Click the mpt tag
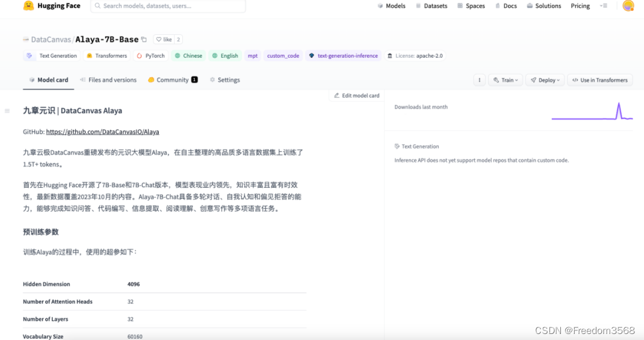644x340 pixels. click(253, 56)
